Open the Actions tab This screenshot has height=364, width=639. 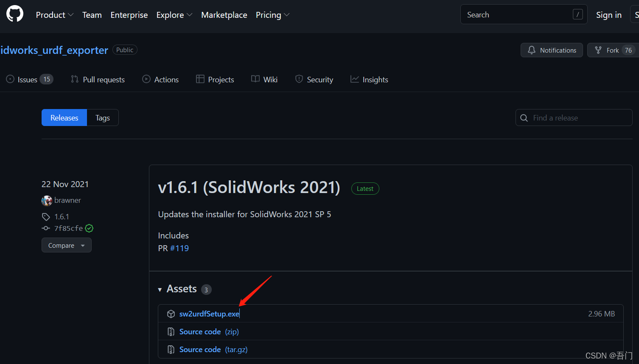tap(160, 79)
